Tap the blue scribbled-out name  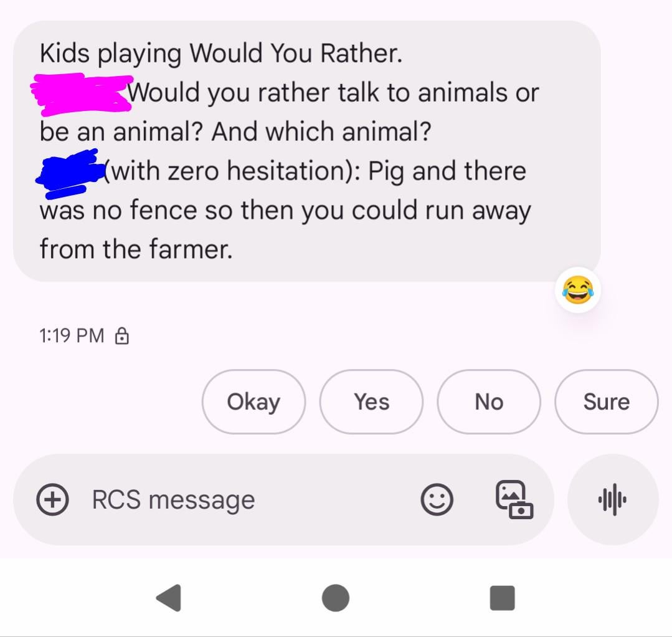tap(70, 174)
